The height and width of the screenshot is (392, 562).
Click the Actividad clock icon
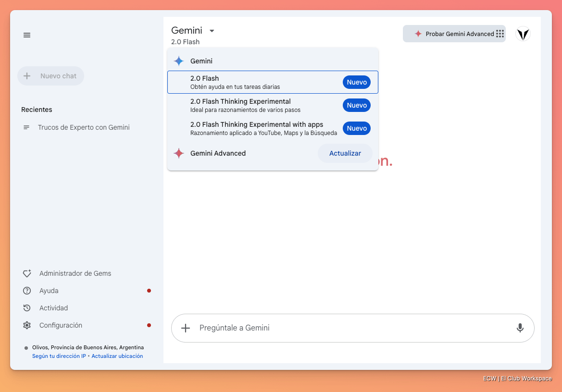pyautogui.click(x=27, y=308)
